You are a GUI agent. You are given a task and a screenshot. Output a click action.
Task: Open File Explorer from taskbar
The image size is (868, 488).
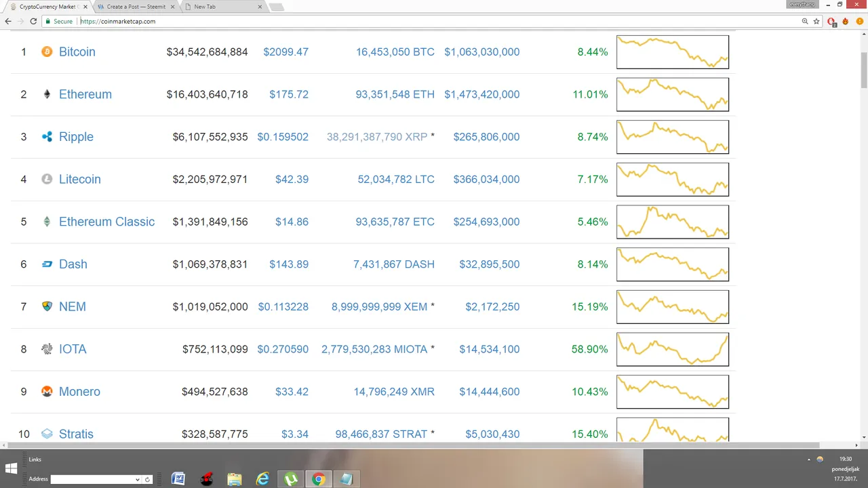tap(234, 479)
